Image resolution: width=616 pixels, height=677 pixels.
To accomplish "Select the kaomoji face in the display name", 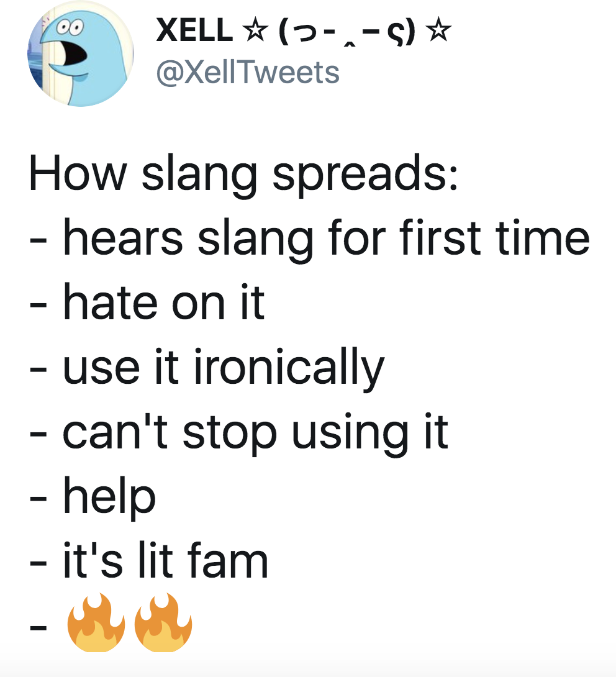I will [x=346, y=32].
